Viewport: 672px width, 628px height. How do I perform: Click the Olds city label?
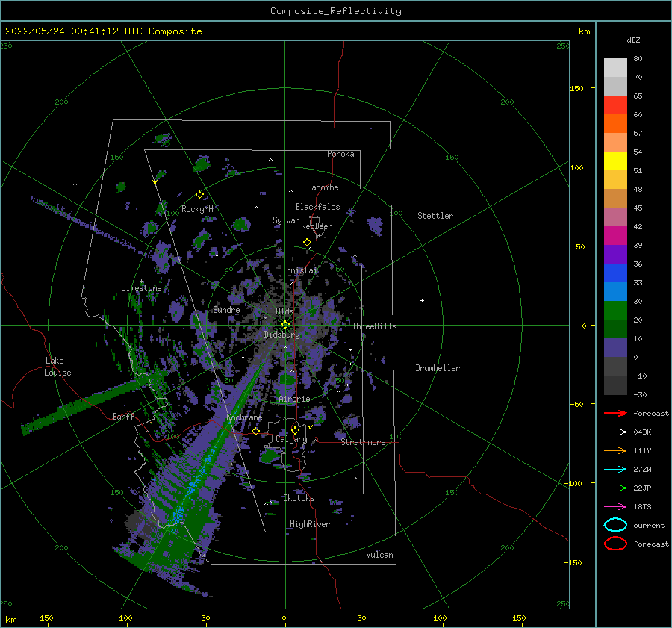point(284,311)
